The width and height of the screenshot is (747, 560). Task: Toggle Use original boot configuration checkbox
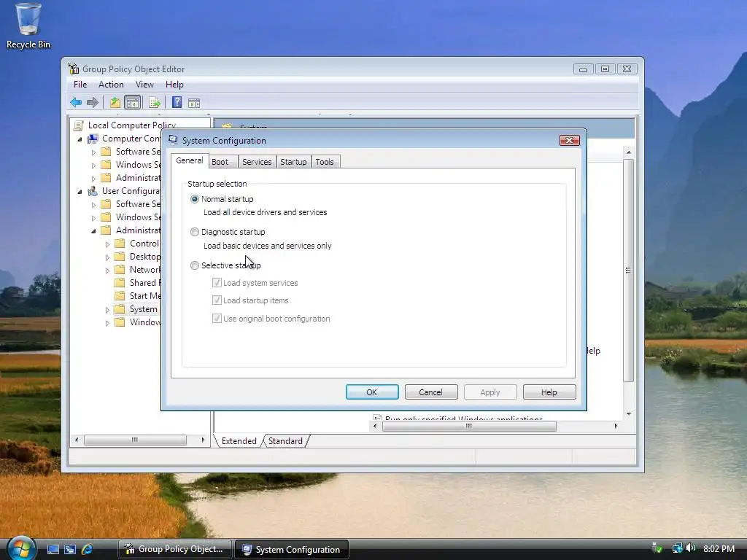(217, 319)
